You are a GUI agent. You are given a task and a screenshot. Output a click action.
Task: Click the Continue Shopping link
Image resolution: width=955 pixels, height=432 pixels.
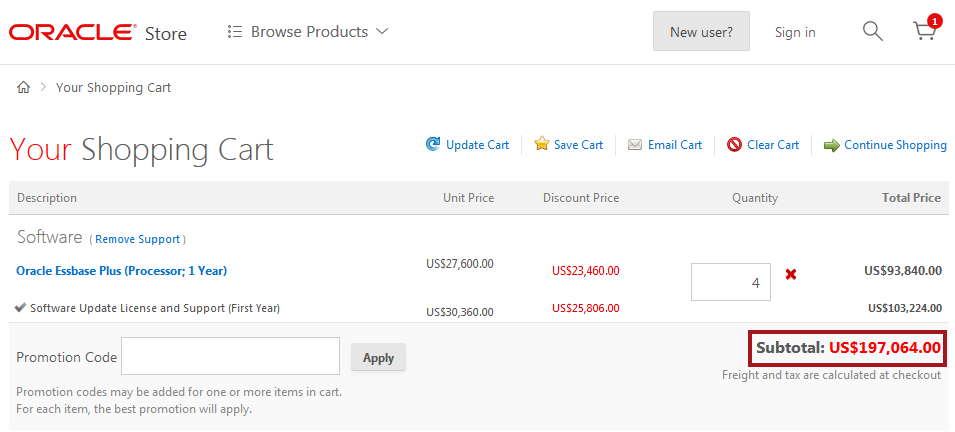tap(895, 145)
